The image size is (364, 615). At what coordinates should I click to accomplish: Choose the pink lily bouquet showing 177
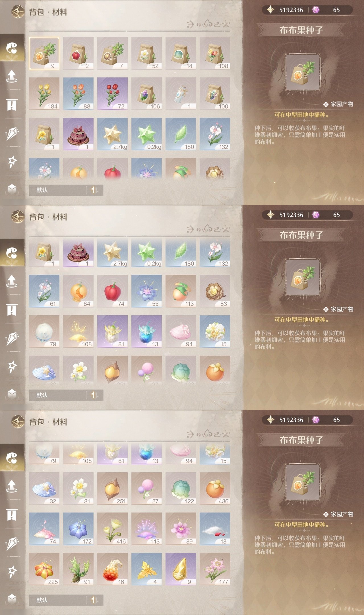click(x=215, y=569)
